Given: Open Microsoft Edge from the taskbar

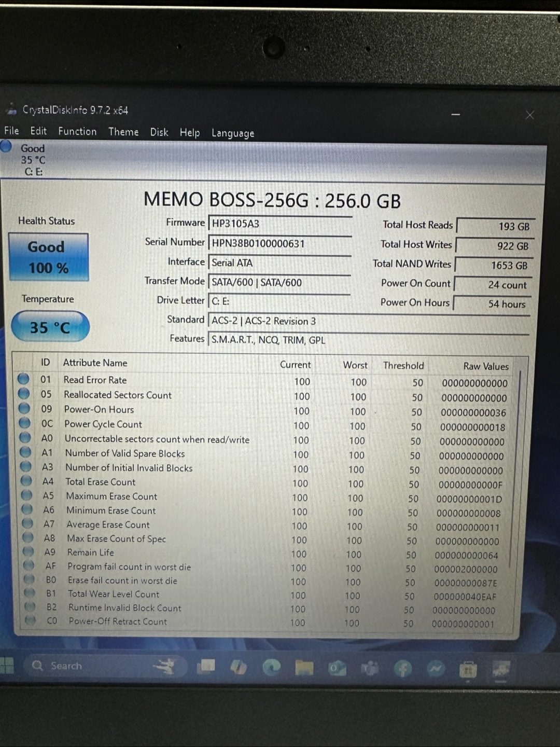Looking at the screenshot, I should (x=271, y=667).
